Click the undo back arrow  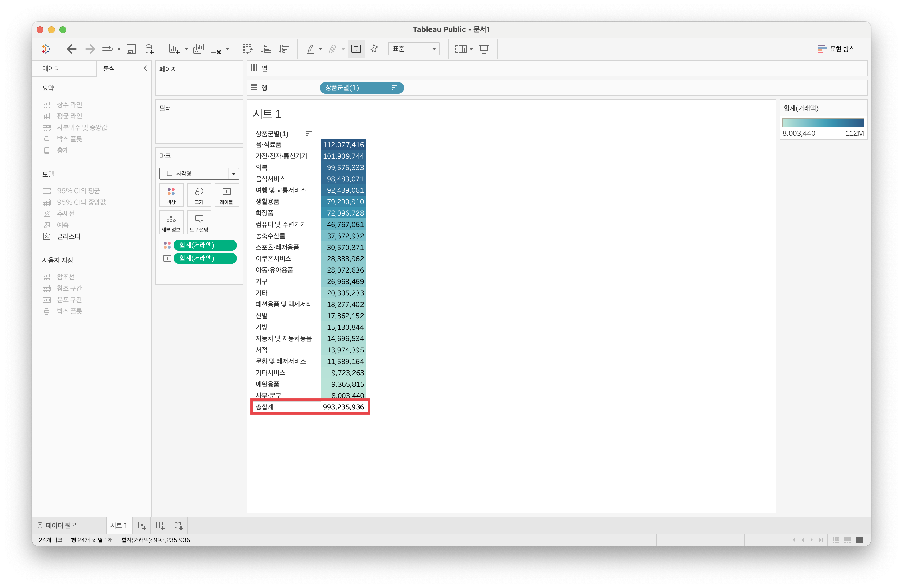72,49
